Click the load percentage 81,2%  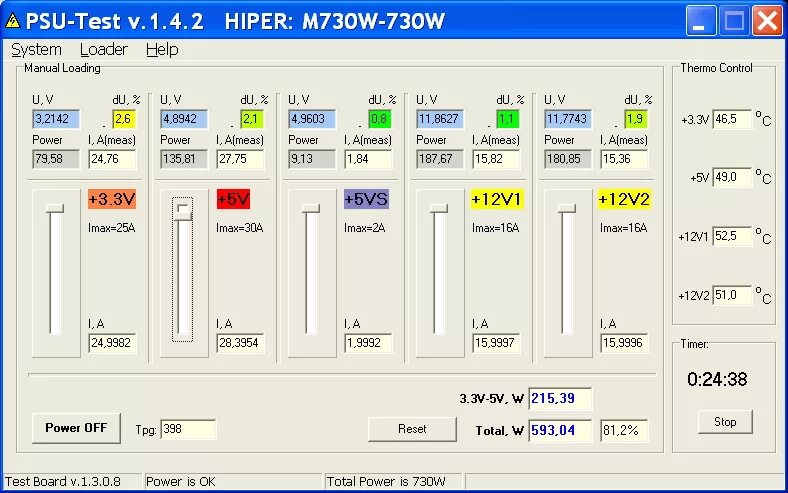point(624,431)
